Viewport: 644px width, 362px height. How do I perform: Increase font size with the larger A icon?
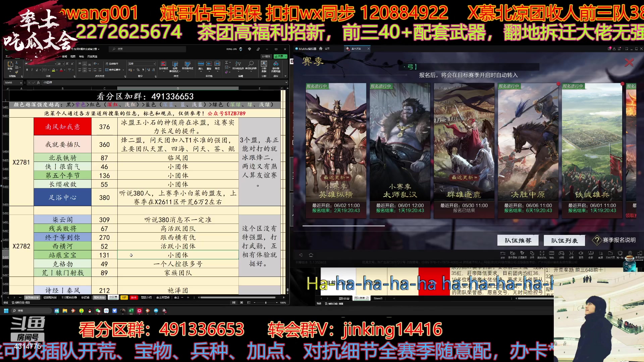tap(67, 64)
